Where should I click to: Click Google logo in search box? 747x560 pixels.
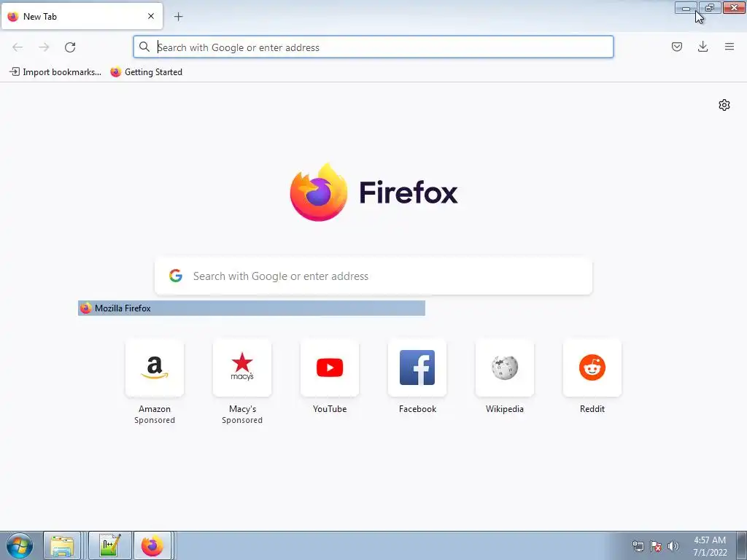click(176, 276)
